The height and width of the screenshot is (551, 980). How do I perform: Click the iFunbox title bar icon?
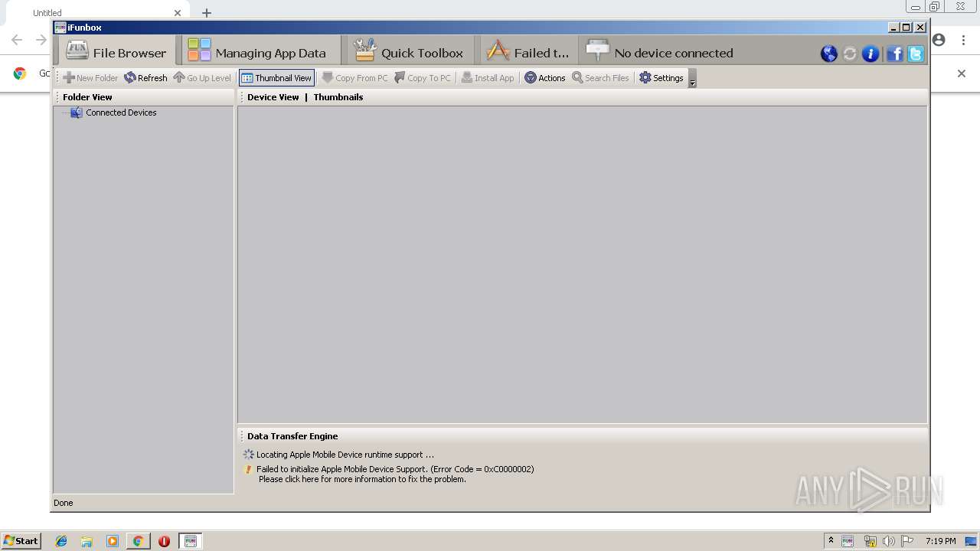[60, 28]
